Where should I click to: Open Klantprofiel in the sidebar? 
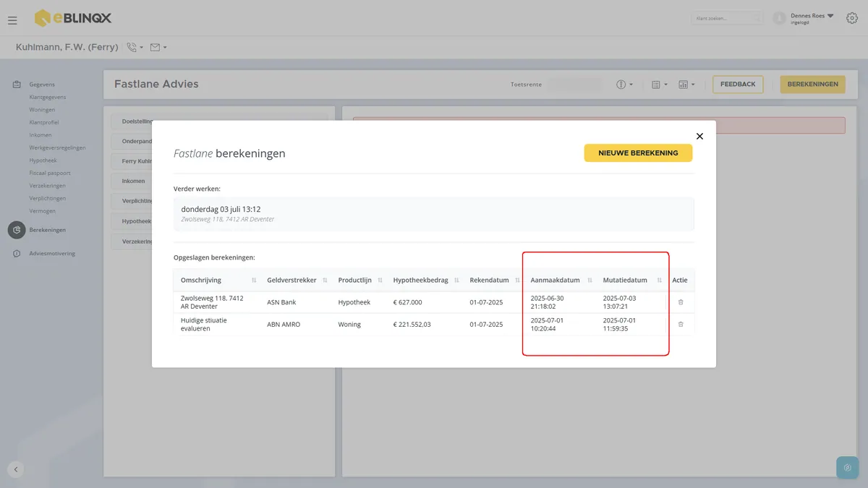44,122
